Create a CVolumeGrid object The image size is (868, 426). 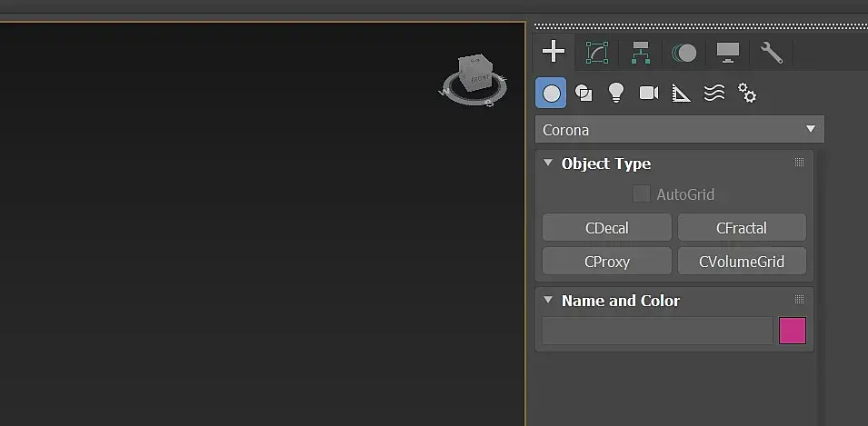pos(742,261)
